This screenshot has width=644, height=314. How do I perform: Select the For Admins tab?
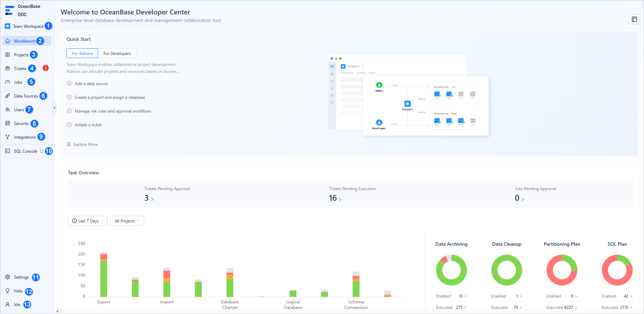click(x=82, y=53)
